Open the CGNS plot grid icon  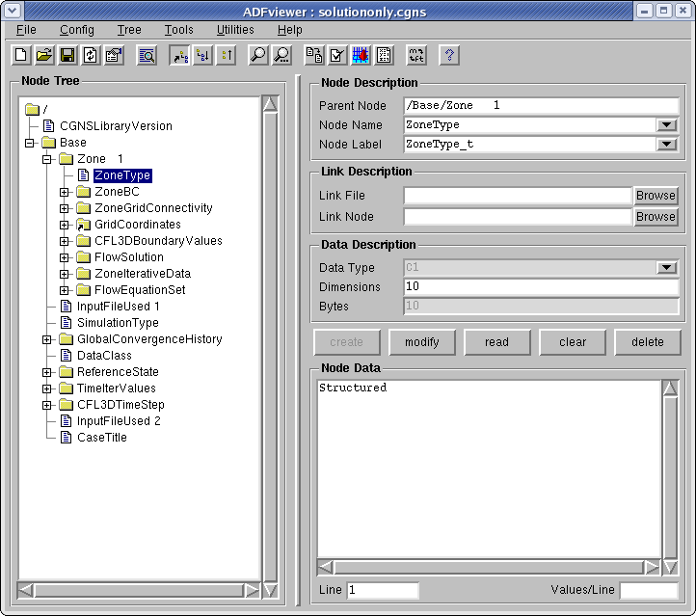(361, 56)
